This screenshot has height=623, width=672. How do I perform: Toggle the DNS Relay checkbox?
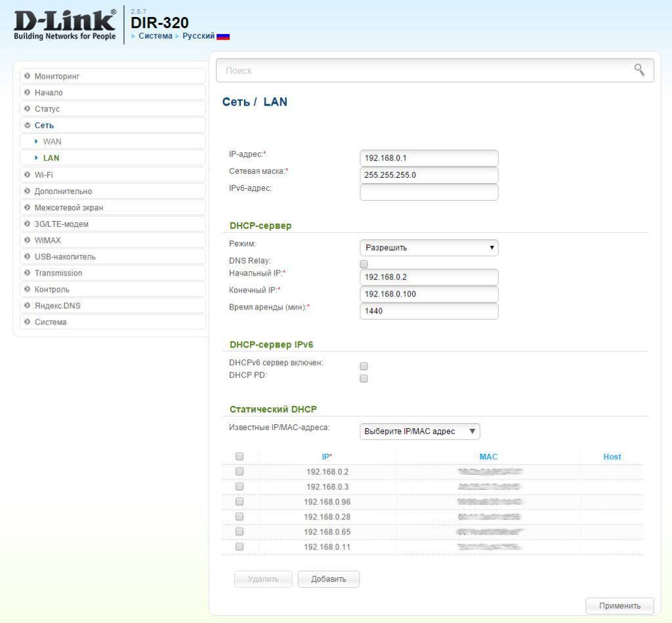pos(364,264)
